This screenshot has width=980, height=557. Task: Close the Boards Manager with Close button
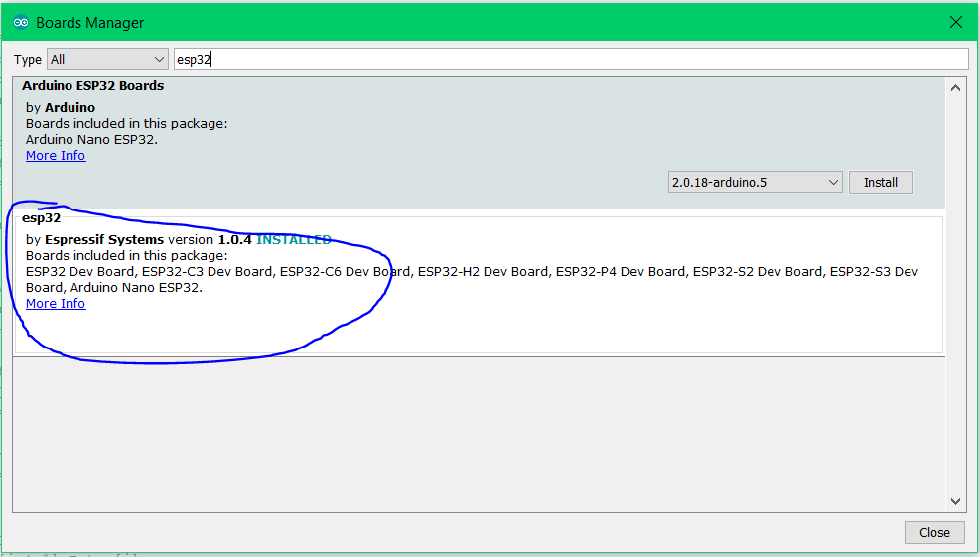point(934,532)
